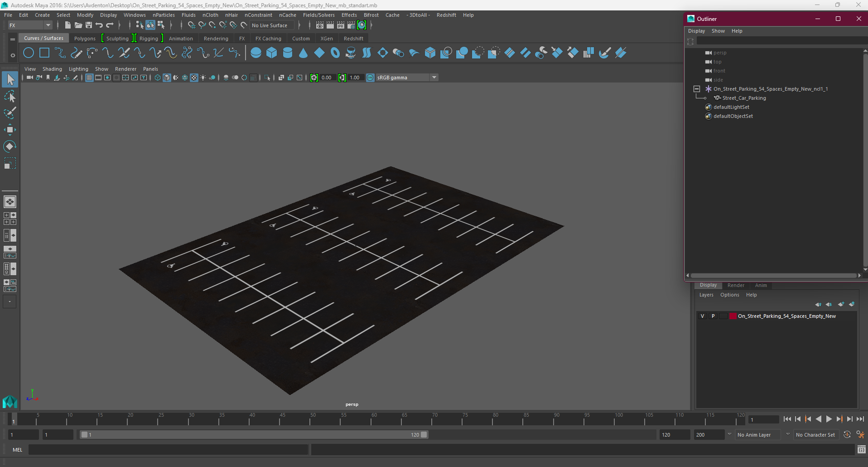Create a NURBS cone from shelf
The width and height of the screenshot is (868, 467).
coord(304,53)
